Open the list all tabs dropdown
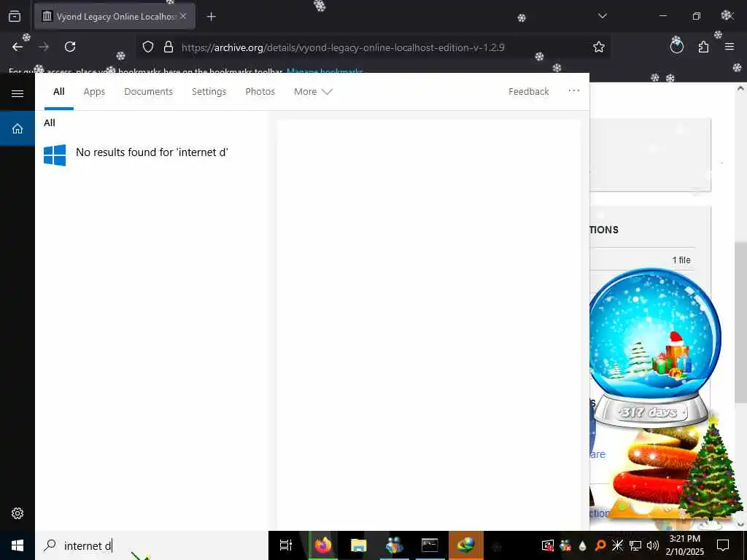 602,16
